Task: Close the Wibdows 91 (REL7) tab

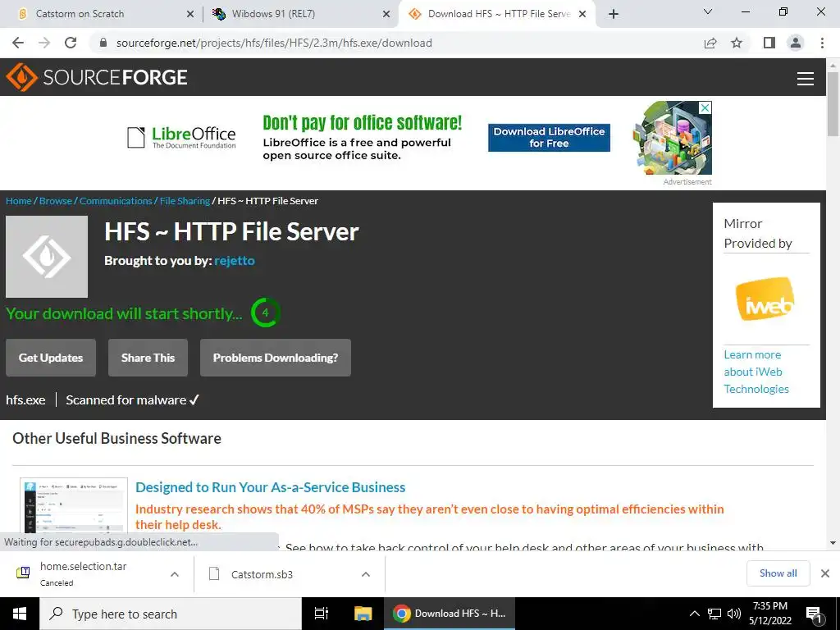Action: click(x=386, y=14)
